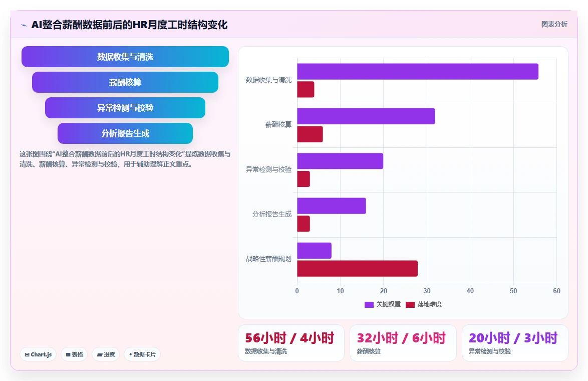Click the red bar for 战略性薪酬规划
Screen dimensions: 588x381
pos(358,269)
